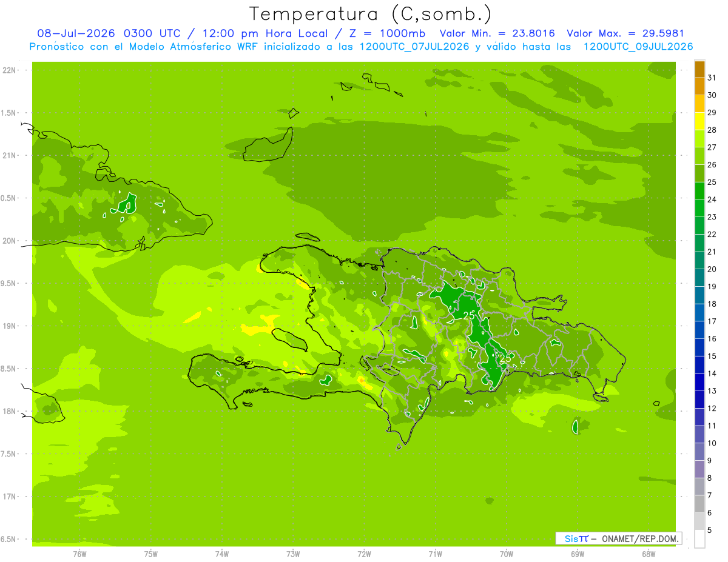Image resolution: width=728 pixels, height=562 pixels.
Task: Click the longitude axis label "68W"
Action: click(649, 554)
